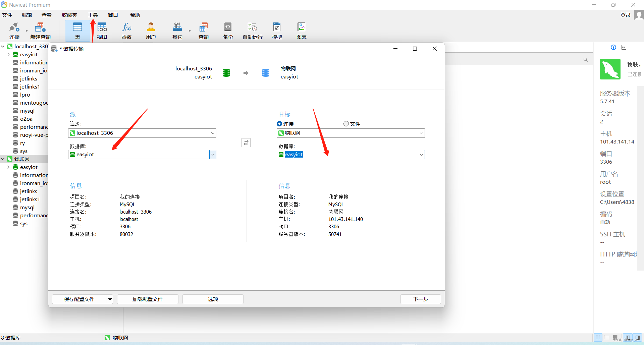644x345 pixels.
Task: Click the 加载配置文件 button
Action: 148,299
